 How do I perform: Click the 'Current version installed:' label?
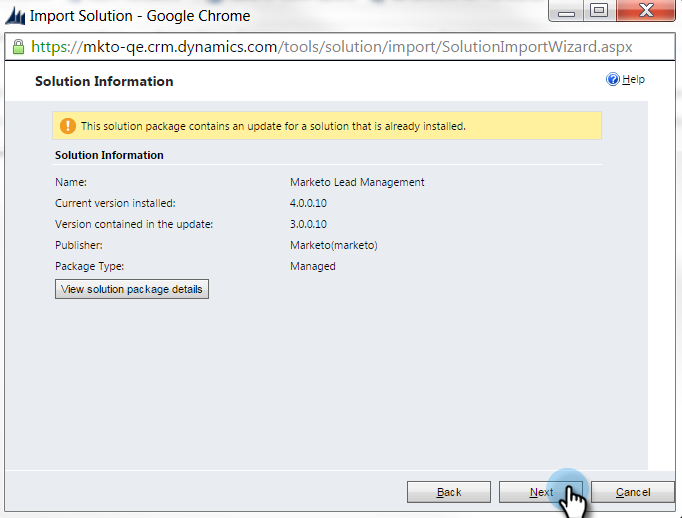pyautogui.click(x=115, y=203)
